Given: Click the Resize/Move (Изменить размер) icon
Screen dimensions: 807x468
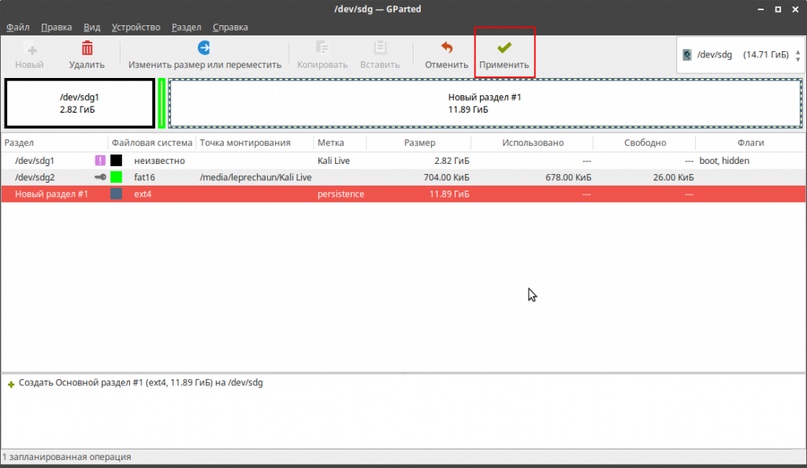Looking at the screenshot, I should click(x=204, y=48).
